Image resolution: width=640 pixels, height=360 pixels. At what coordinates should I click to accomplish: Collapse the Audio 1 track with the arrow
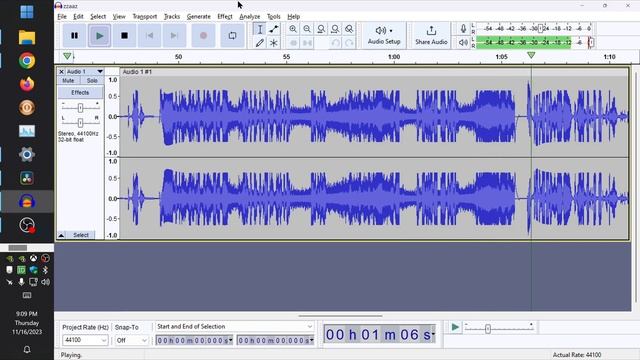[x=61, y=235]
